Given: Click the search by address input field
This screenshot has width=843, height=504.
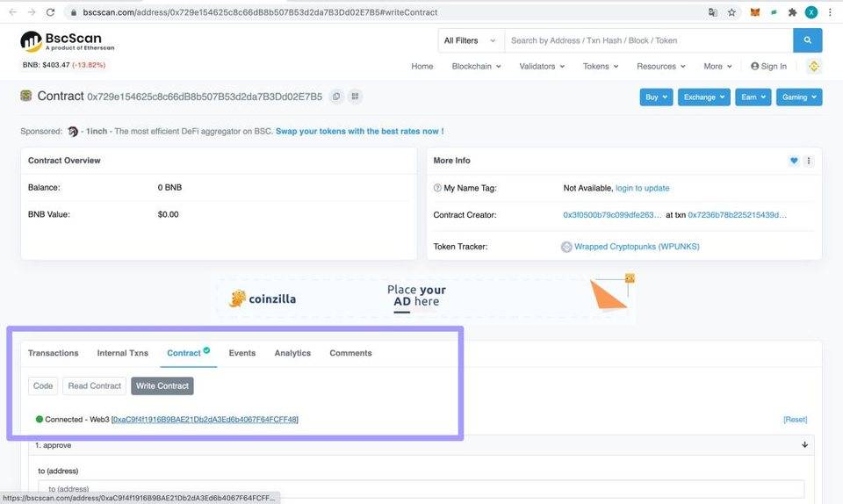Looking at the screenshot, I should pos(648,40).
